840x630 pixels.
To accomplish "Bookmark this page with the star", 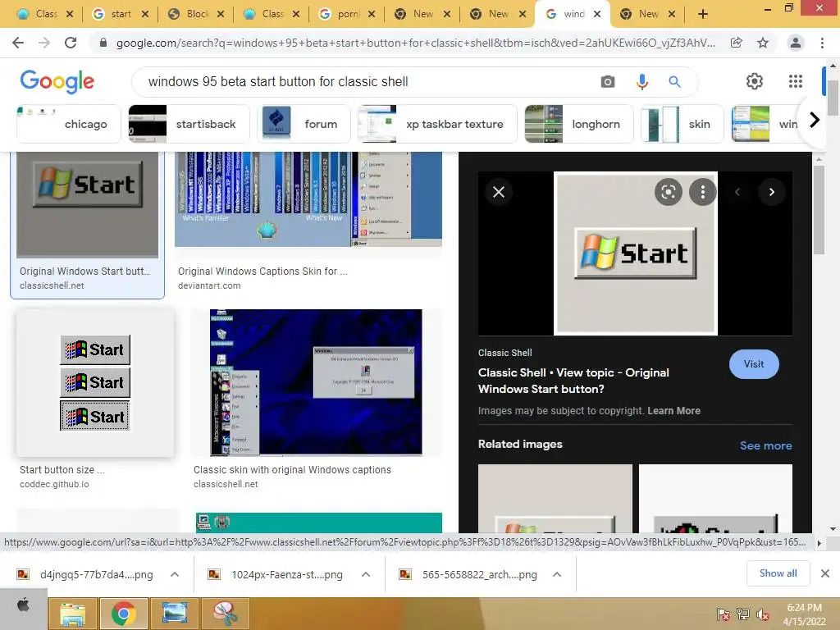I will [x=763, y=43].
